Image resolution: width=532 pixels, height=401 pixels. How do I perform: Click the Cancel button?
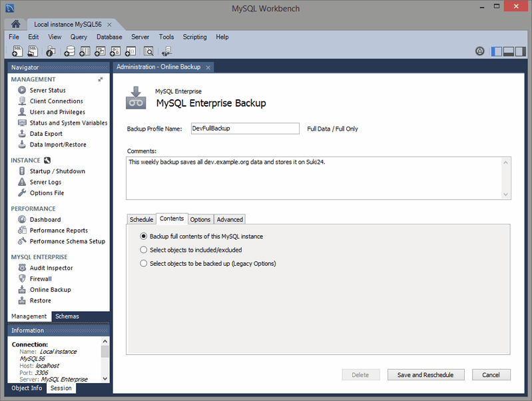(491, 375)
